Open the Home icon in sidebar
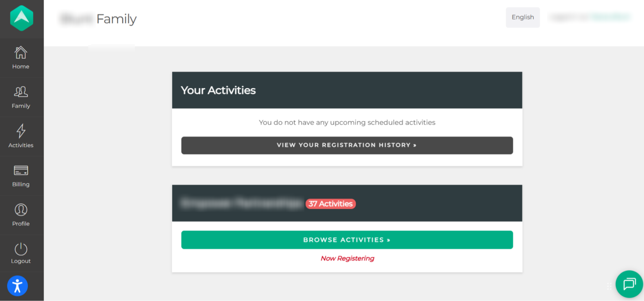The image size is (644, 301). 21,53
